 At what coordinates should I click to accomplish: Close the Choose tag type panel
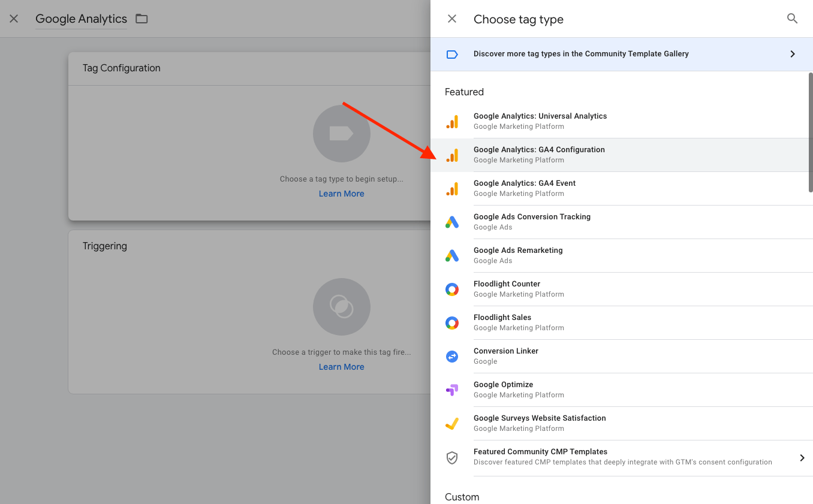pyautogui.click(x=452, y=19)
